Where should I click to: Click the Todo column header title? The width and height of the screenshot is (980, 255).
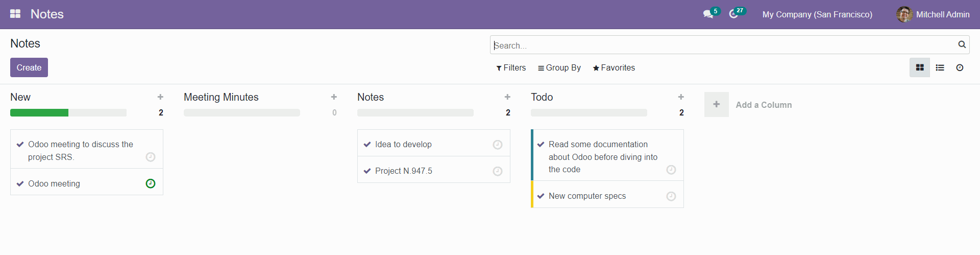click(542, 97)
